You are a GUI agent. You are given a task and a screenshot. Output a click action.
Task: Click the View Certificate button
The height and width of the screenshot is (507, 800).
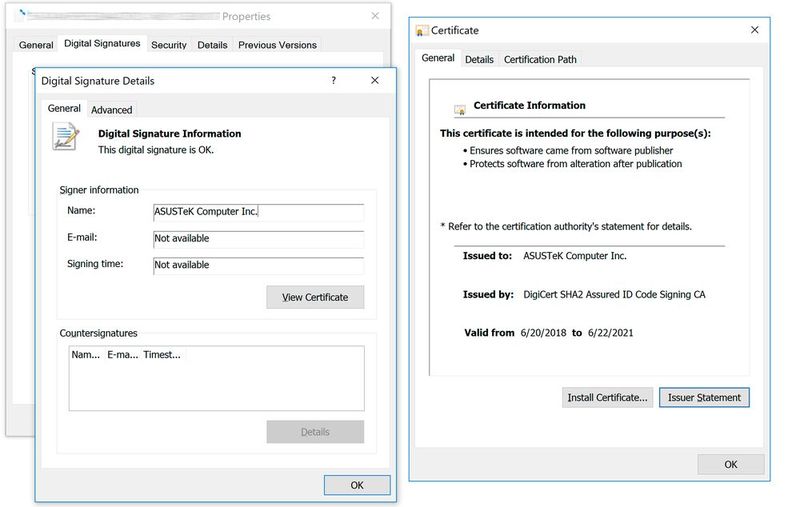[x=315, y=297]
